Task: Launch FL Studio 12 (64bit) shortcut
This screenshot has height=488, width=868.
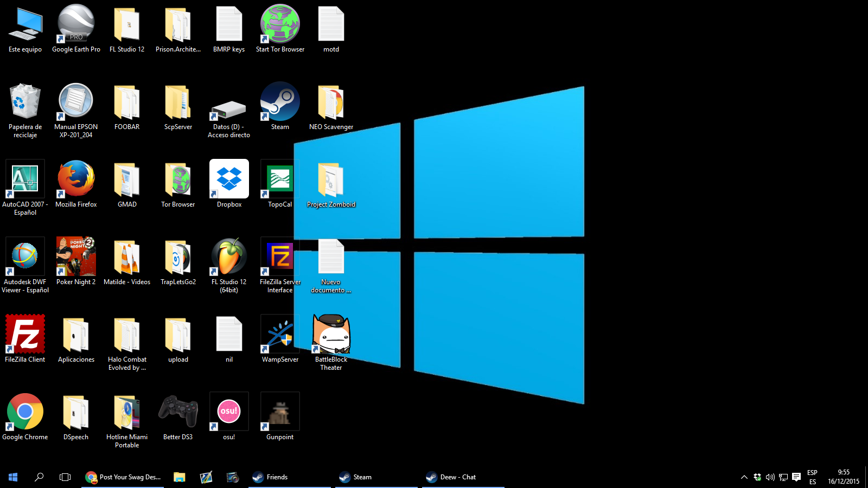Action: click(229, 266)
